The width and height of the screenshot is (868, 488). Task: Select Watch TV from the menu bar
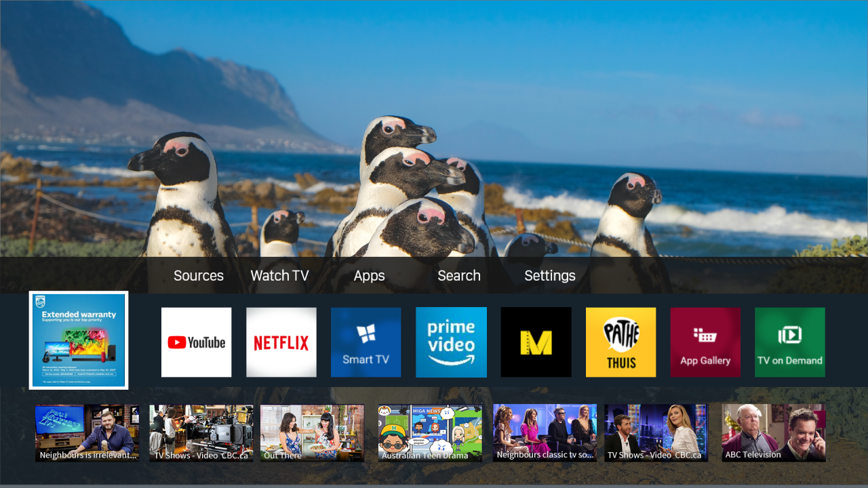(x=279, y=275)
